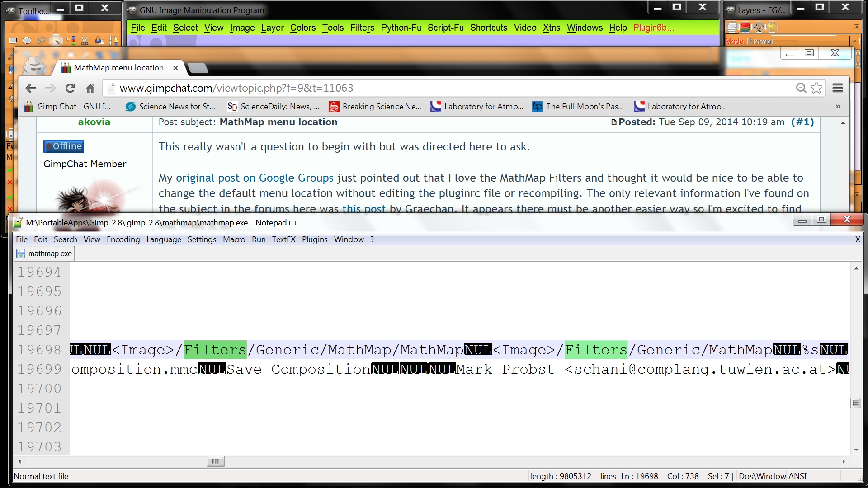The image size is (868, 488).
Task: Open Notepad++ Encoding menu
Action: pos(123,239)
